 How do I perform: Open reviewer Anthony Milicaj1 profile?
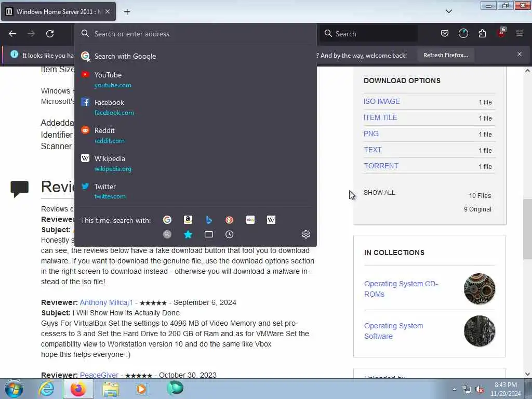[106, 302]
